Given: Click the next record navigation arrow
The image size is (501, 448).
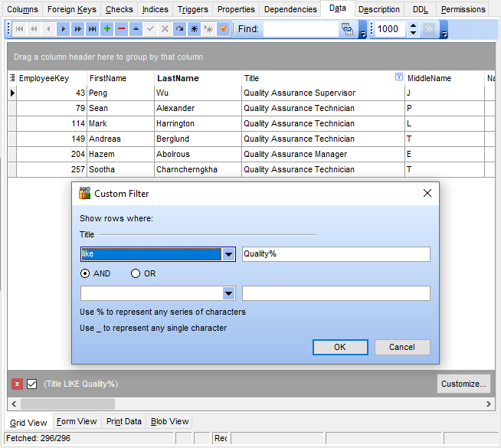Looking at the screenshot, I should pos(64,29).
